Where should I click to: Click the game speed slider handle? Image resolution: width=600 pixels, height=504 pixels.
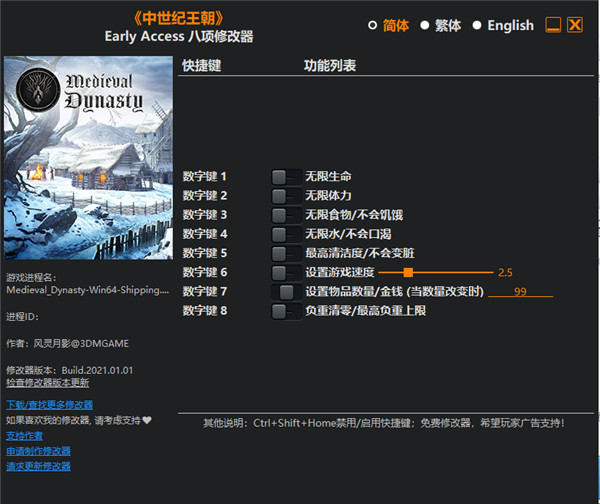click(x=408, y=272)
